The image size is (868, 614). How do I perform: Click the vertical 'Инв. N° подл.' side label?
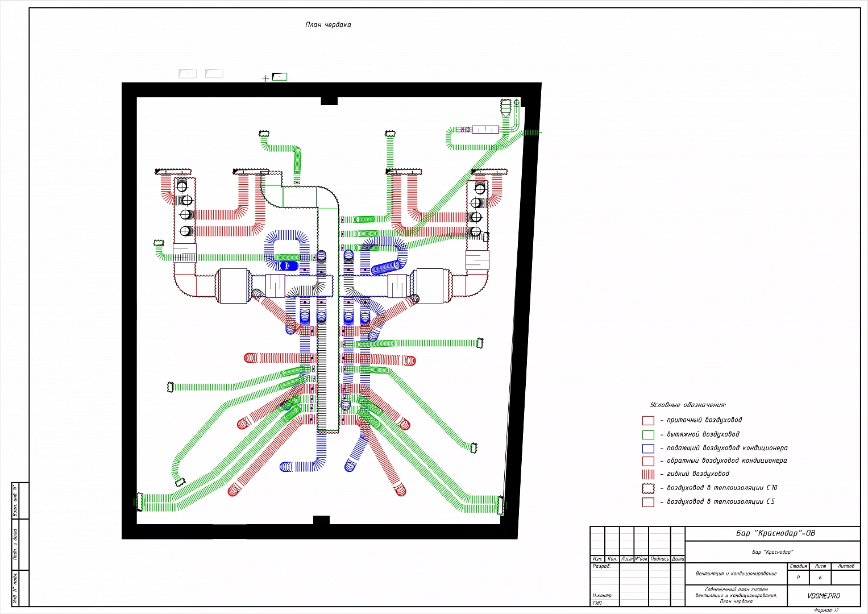(x=15, y=588)
